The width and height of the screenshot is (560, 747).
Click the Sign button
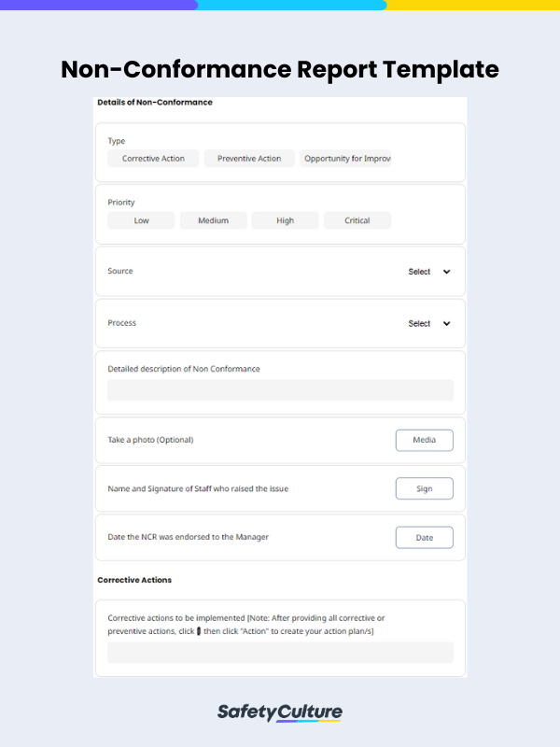424,488
